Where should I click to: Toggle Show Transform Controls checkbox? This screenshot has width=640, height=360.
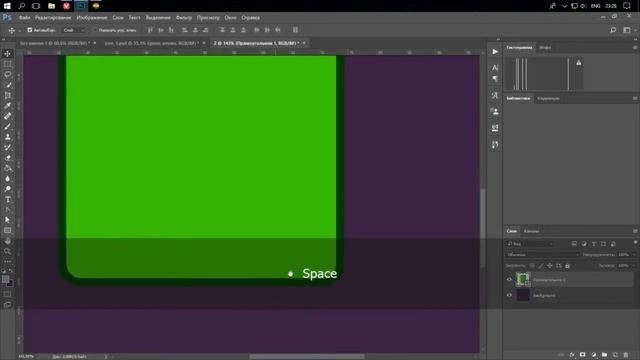tap(95, 30)
